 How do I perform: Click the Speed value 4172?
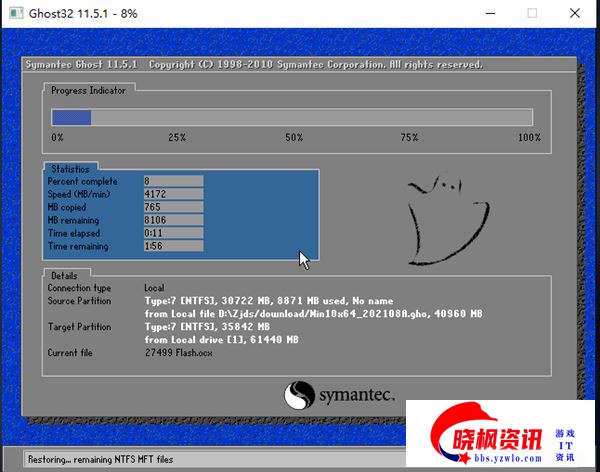(x=173, y=194)
